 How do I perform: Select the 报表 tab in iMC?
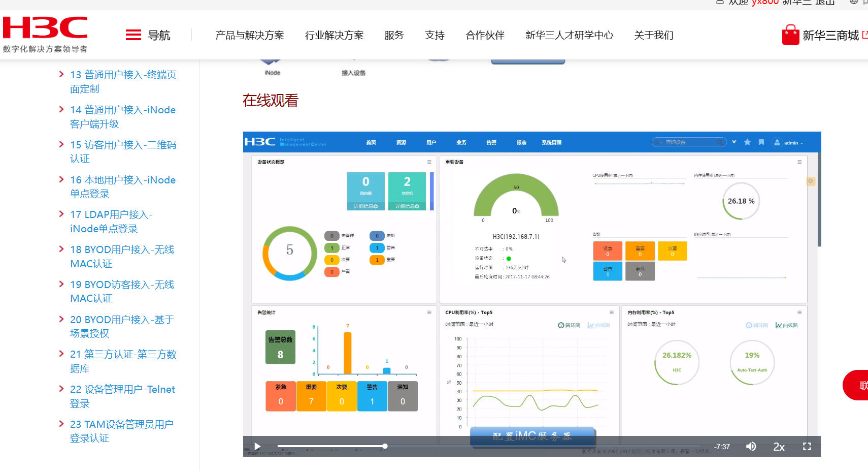[x=521, y=143]
